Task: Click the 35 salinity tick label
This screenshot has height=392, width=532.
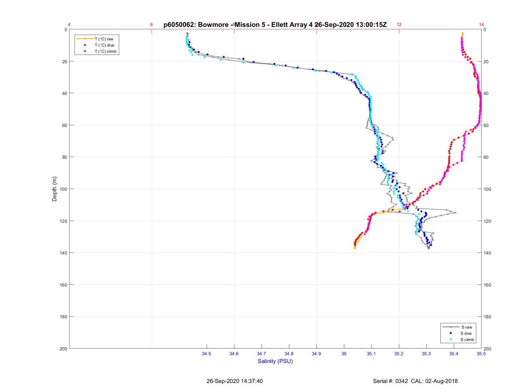Action: pyautogui.click(x=344, y=353)
